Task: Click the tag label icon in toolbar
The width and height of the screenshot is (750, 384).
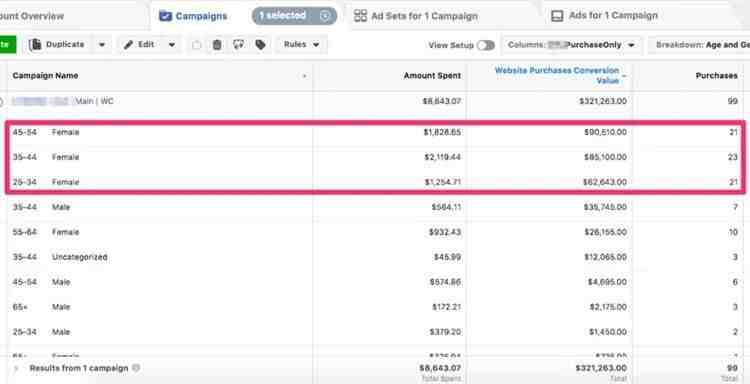Action: pyautogui.click(x=260, y=45)
